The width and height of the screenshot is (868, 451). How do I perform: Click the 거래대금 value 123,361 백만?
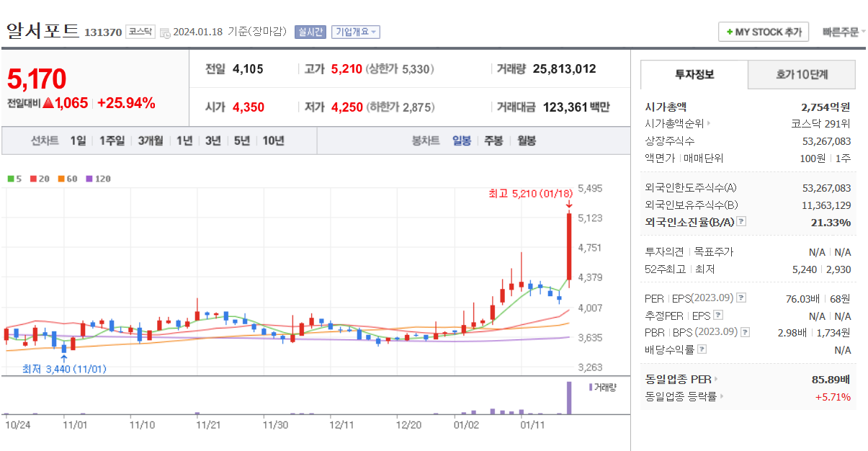coord(576,107)
